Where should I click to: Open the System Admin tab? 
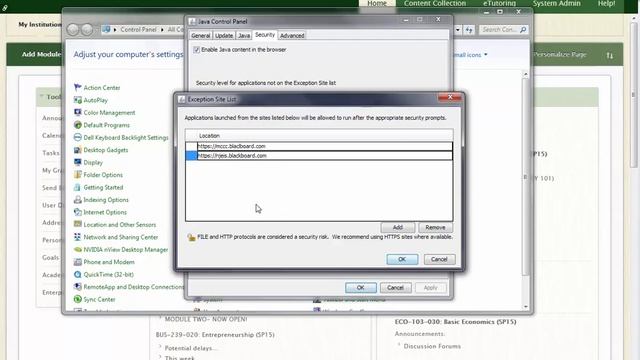pos(556,3)
